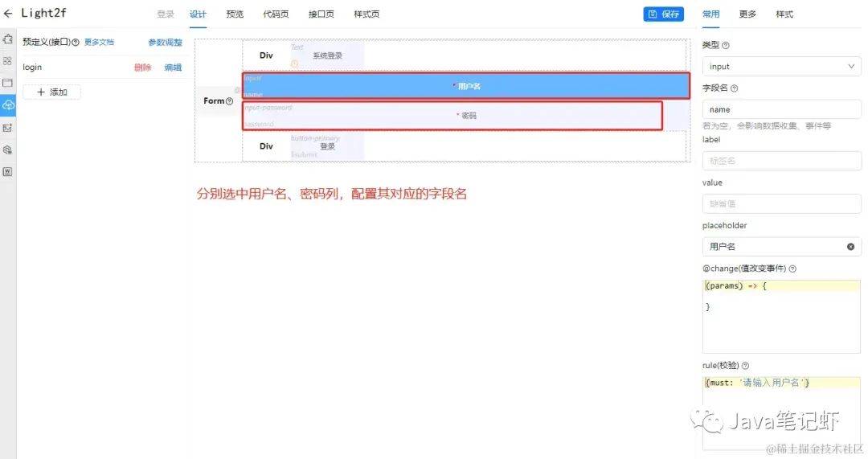Select the Div containing 系统登录

pos(266,55)
